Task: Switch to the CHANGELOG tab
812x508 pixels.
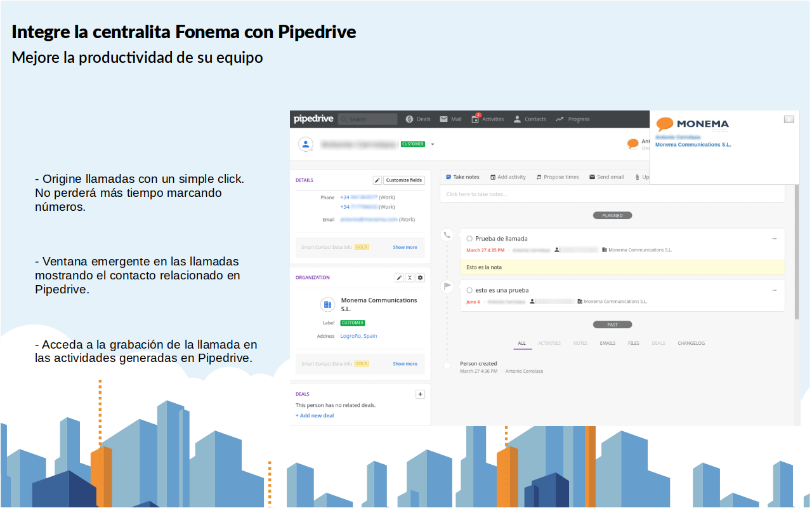Action: click(691, 344)
